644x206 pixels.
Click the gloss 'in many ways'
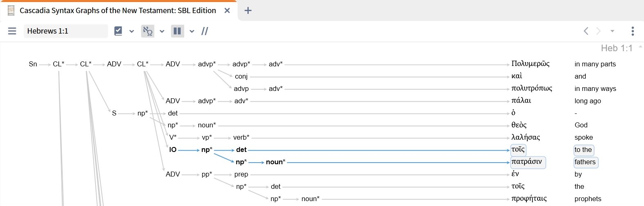pyautogui.click(x=595, y=89)
